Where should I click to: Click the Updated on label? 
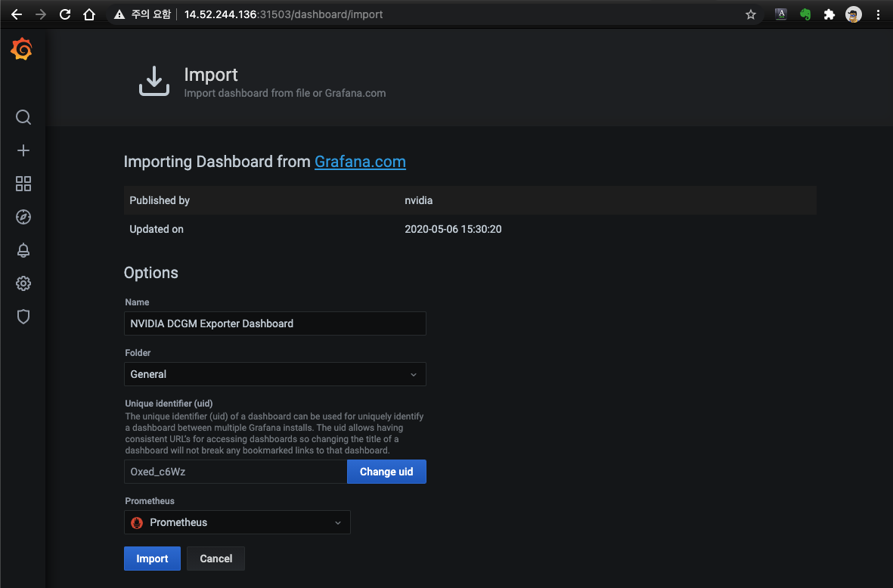click(x=156, y=229)
